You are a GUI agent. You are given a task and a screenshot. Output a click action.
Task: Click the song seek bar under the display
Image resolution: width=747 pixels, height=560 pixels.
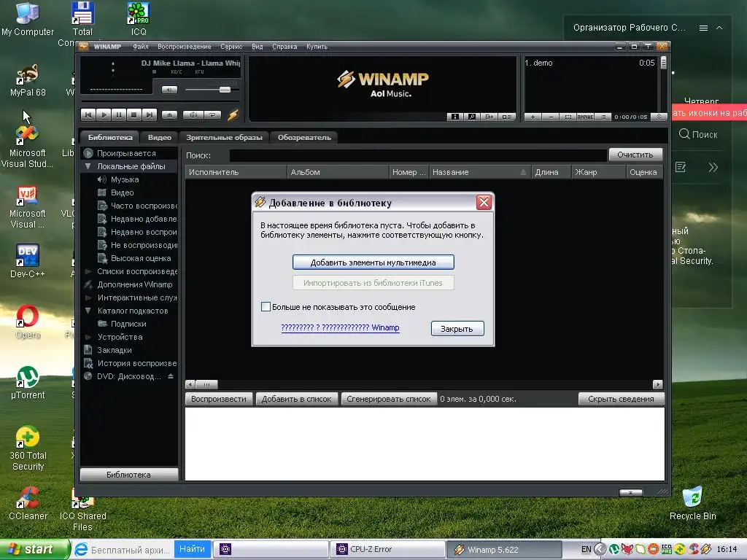pyautogui.click(x=160, y=101)
